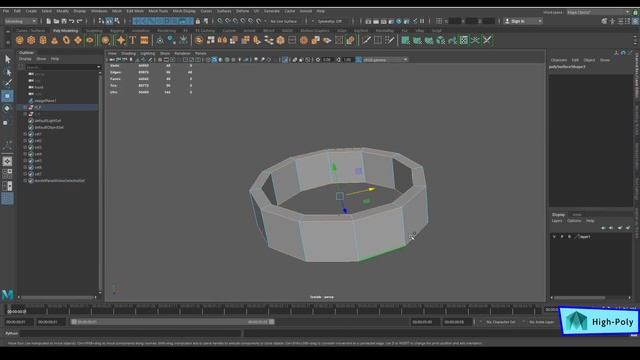Toggle layer1 visibility V box

[x=554, y=237]
